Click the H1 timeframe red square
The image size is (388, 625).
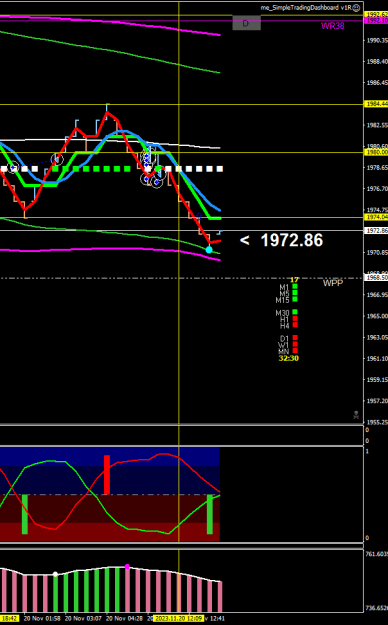point(295,318)
